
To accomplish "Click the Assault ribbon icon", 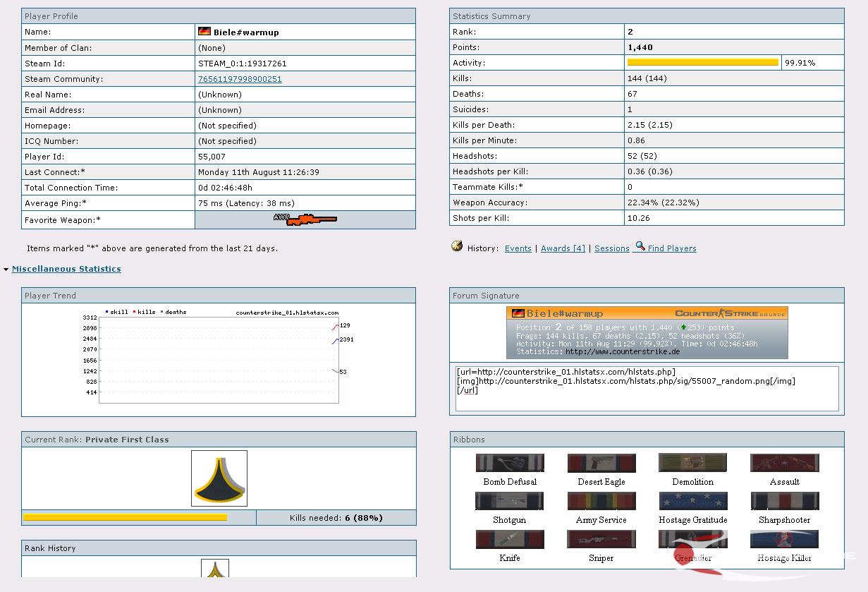I will point(784,463).
